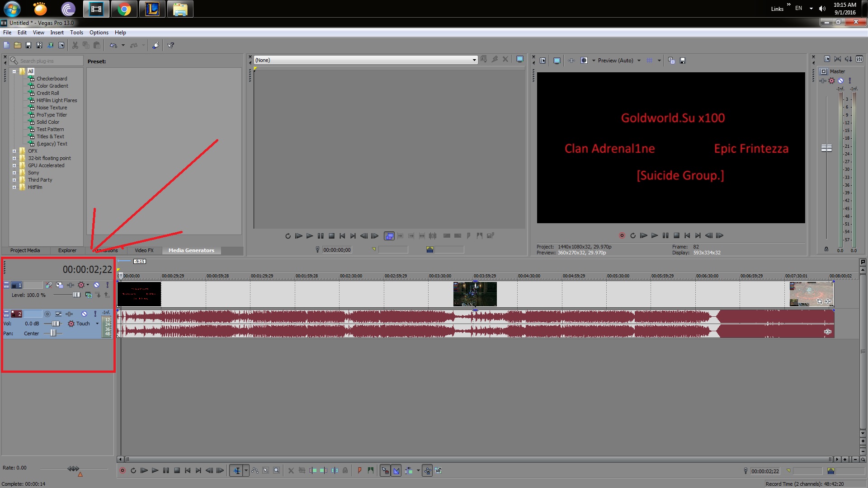868x488 pixels.
Task: Click Play in the video preview controls
Action: click(x=654, y=235)
